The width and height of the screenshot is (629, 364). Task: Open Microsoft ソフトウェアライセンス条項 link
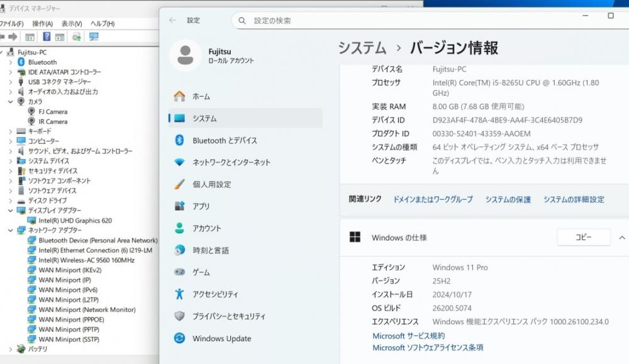(428, 348)
